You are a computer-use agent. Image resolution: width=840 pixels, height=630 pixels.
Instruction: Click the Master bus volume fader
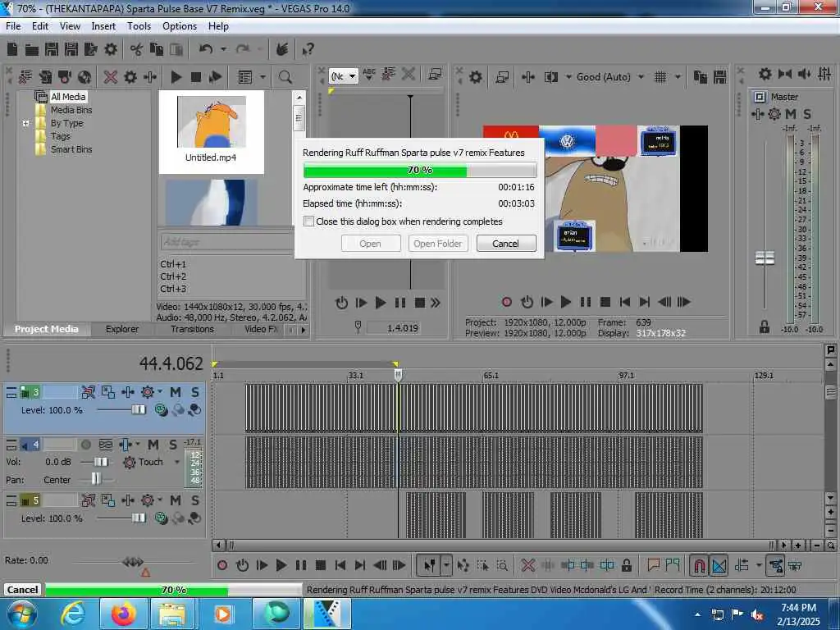point(765,258)
